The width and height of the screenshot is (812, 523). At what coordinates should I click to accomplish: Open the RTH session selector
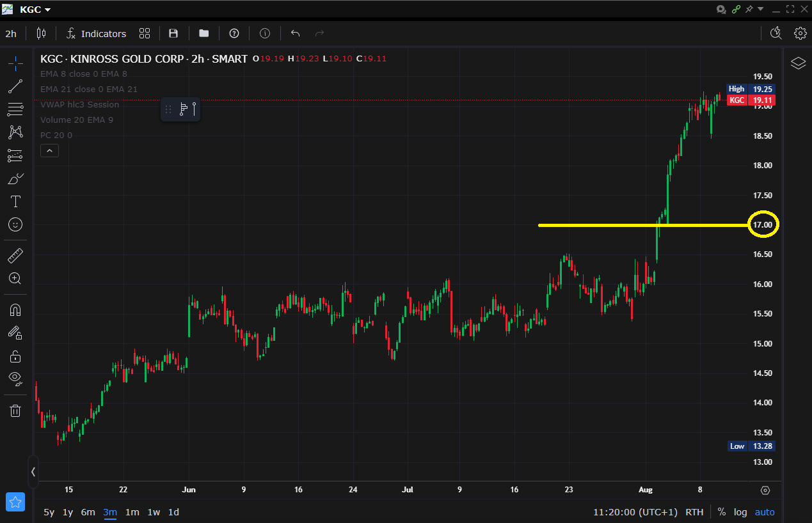694,512
